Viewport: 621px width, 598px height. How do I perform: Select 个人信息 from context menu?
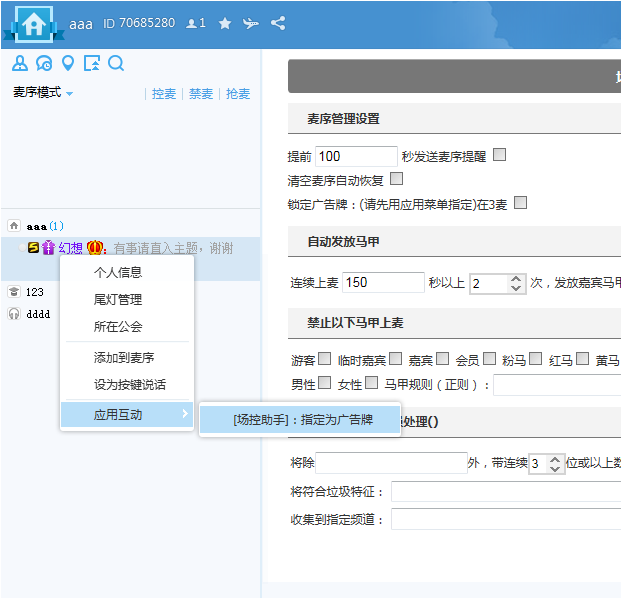point(118,272)
